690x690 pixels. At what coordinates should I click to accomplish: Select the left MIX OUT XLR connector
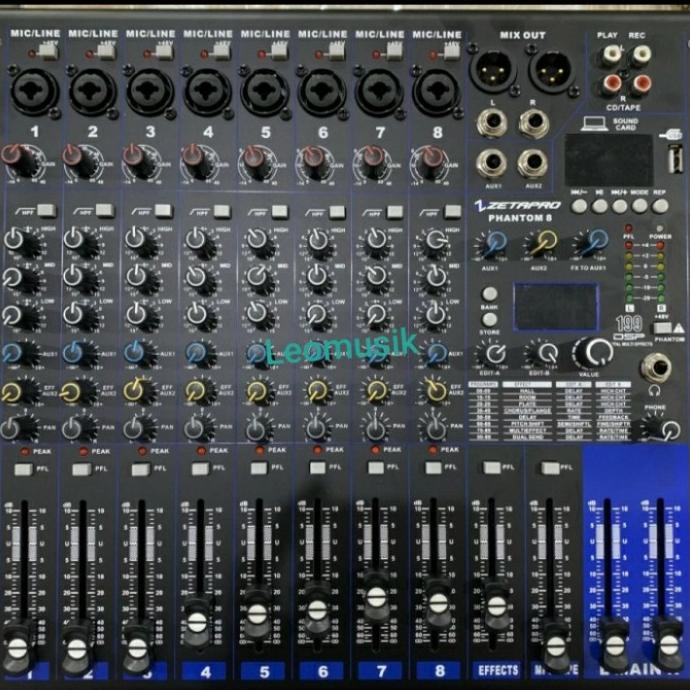click(x=493, y=69)
